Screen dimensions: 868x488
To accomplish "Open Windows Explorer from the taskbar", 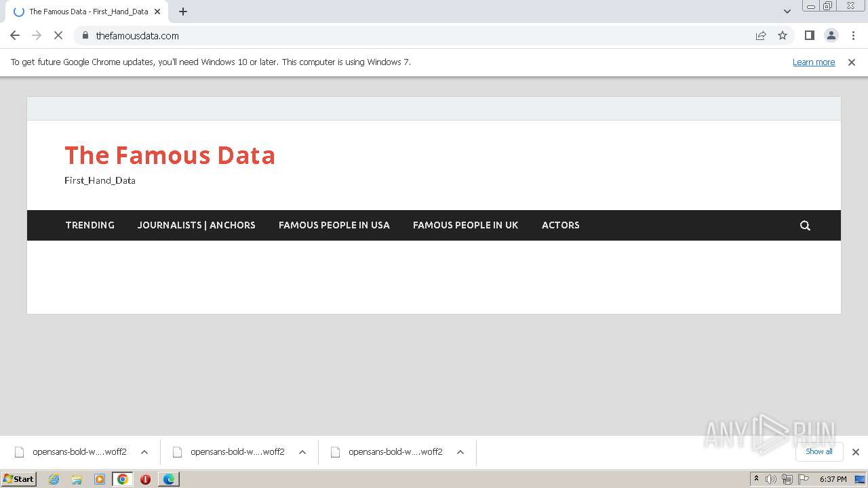I will point(77,479).
